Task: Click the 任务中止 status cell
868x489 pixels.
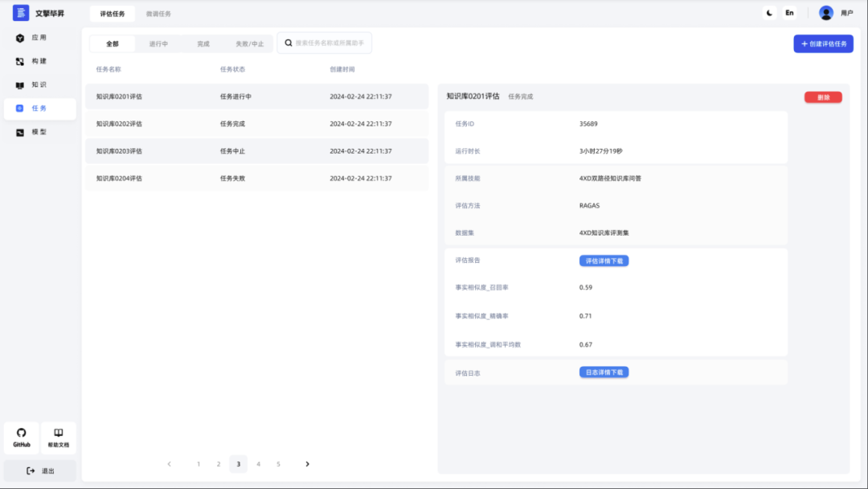Action: (232, 150)
